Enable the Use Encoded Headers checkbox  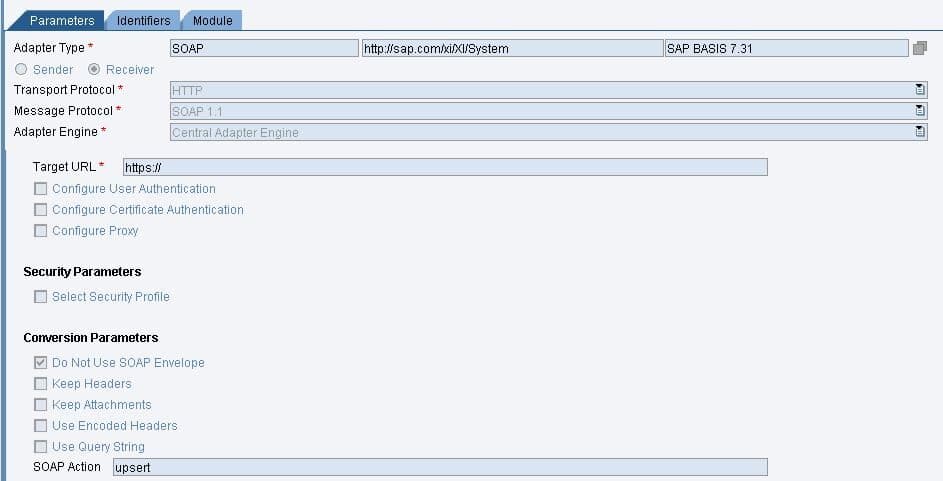pyautogui.click(x=41, y=426)
